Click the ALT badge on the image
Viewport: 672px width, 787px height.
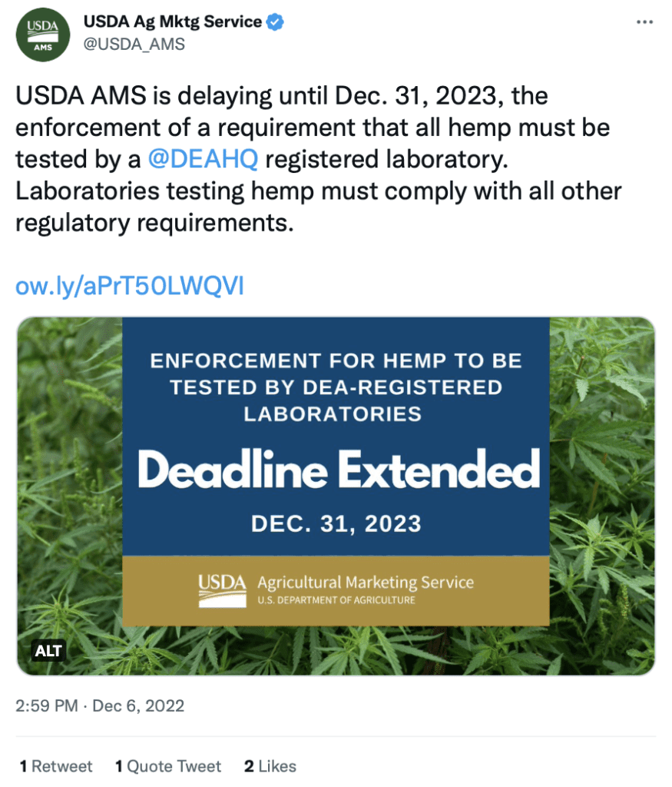point(49,651)
